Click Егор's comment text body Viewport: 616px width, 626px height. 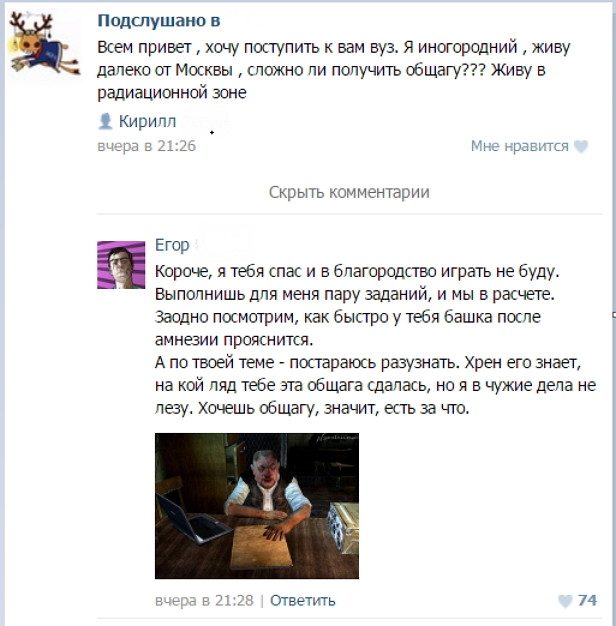(375, 340)
